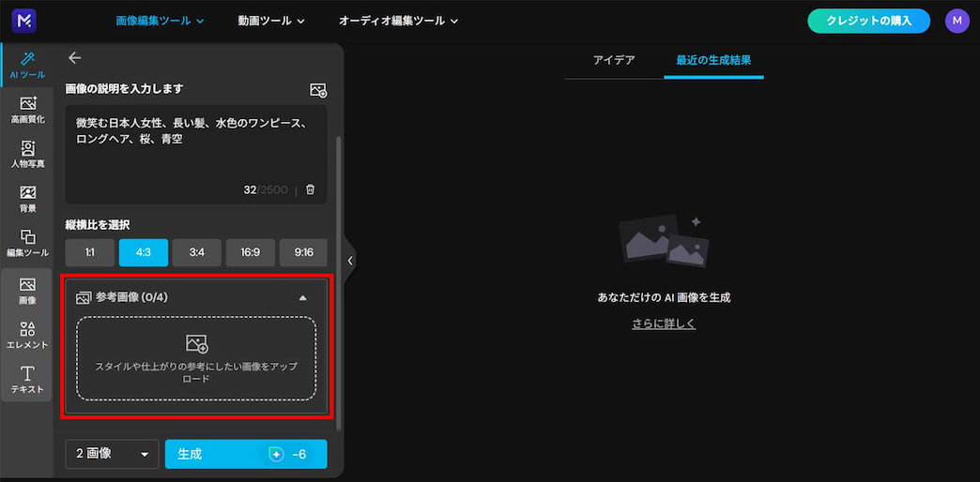The image size is (980, 482).
Task: Click the 縦横比を選択 label
Action: pos(99,224)
